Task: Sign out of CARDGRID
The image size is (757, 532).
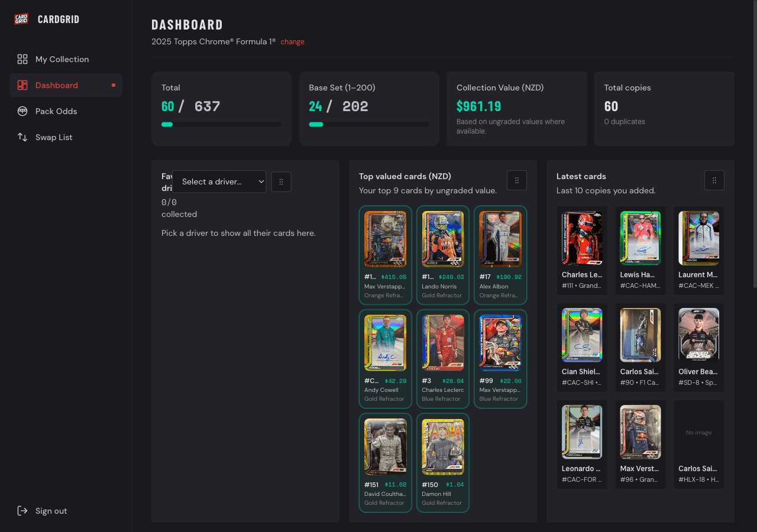Action: (51, 511)
